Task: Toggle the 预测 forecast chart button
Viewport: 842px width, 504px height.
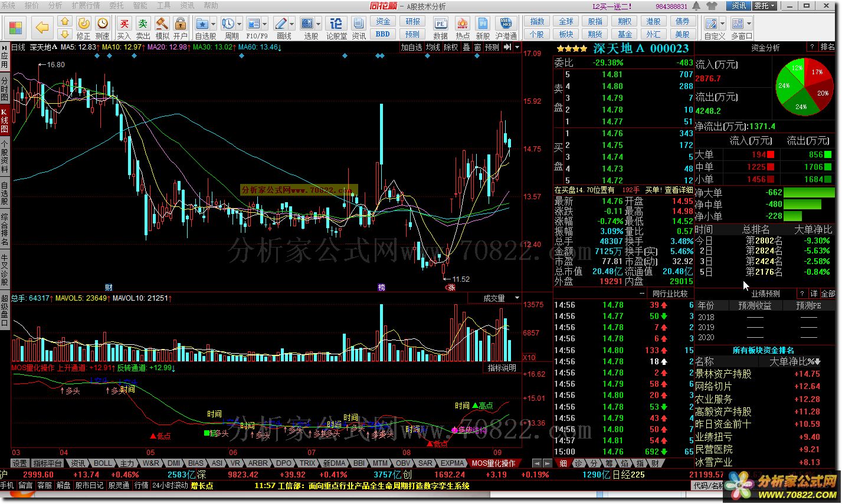Action: [492, 47]
